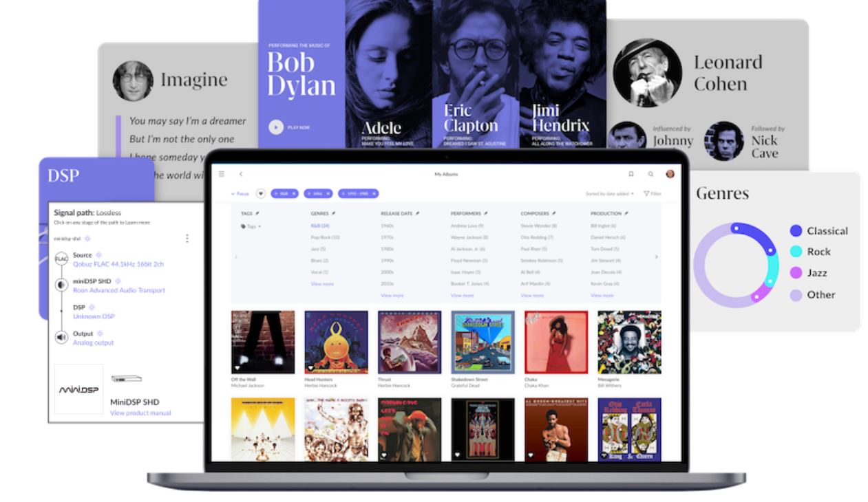Open the three-dot menu in Signal path
This screenshot has width=868, height=502.
[x=187, y=239]
